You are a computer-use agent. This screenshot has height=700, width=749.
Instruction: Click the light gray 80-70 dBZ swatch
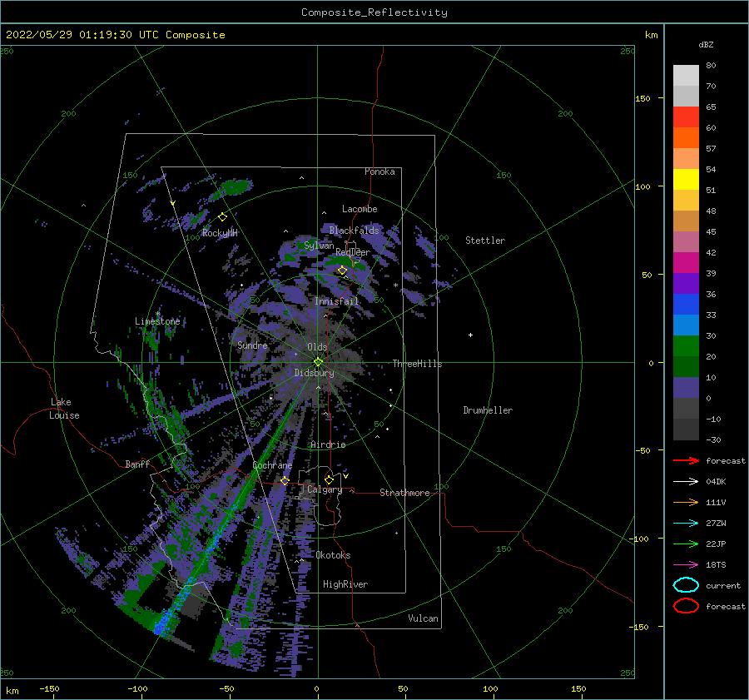(x=686, y=76)
